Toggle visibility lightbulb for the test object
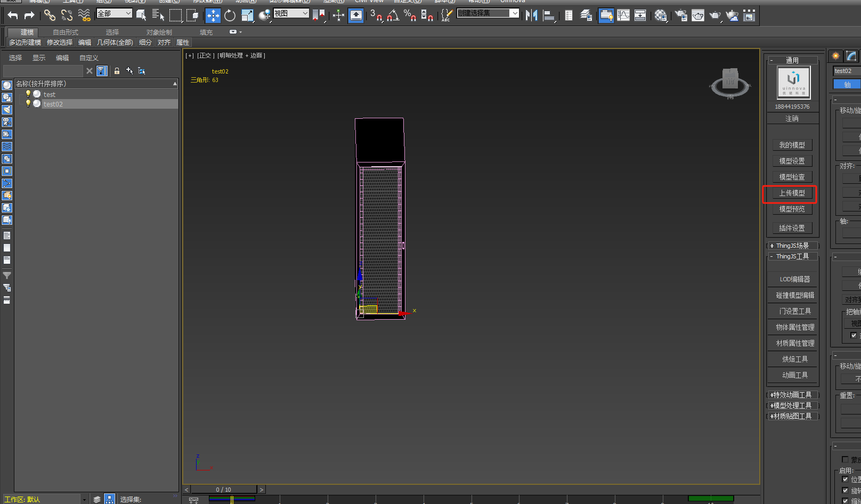 pyautogui.click(x=28, y=94)
